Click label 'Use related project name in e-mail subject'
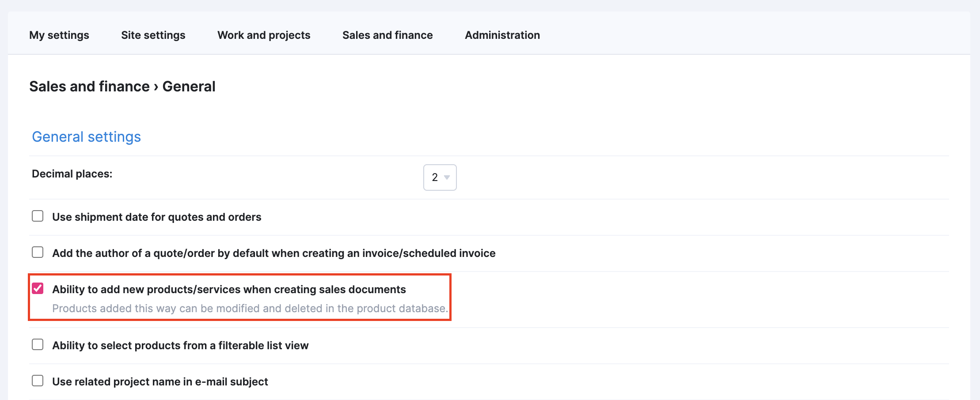Image resolution: width=980 pixels, height=400 pixels. pyautogui.click(x=160, y=382)
